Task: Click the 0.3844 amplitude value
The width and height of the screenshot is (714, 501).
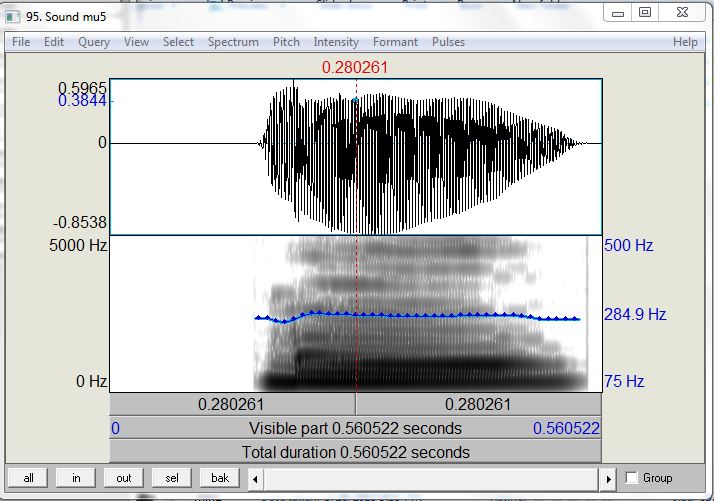Action: [82, 101]
